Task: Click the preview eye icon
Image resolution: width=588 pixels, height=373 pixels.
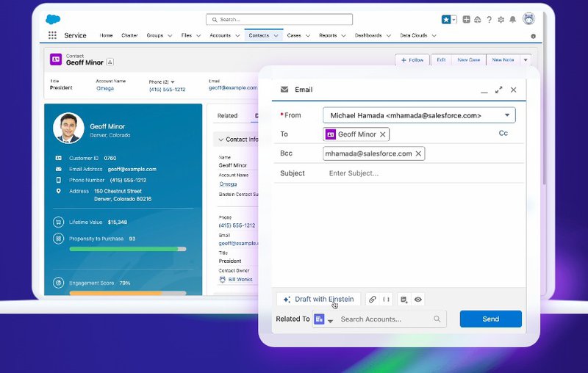Action: [418, 300]
